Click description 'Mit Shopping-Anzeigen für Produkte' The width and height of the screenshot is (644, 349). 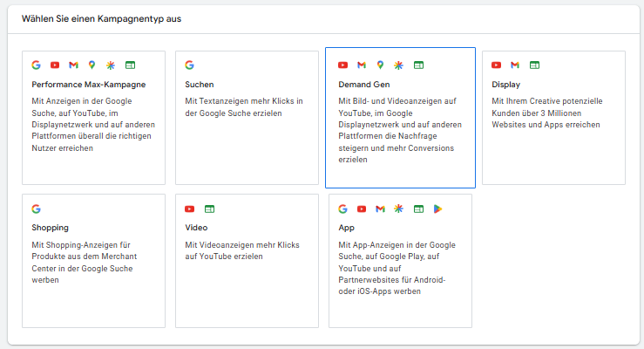pyautogui.click(x=85, y=263)
